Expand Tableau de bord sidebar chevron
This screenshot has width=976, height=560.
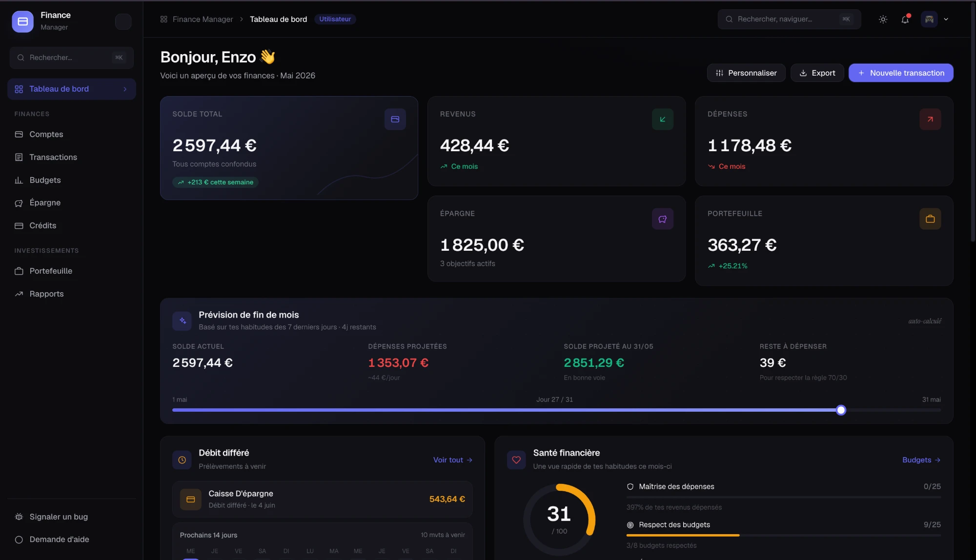[x=125, y=89]
